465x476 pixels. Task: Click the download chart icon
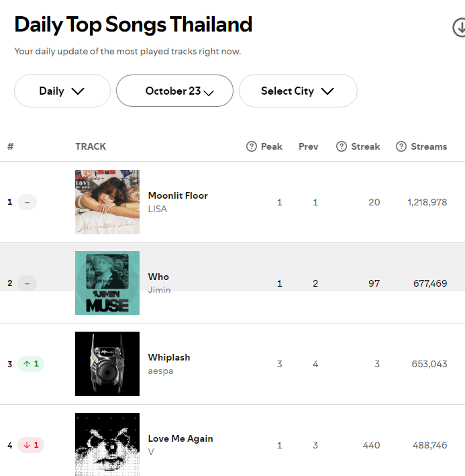pyautogui.click(x=460, y=28)
